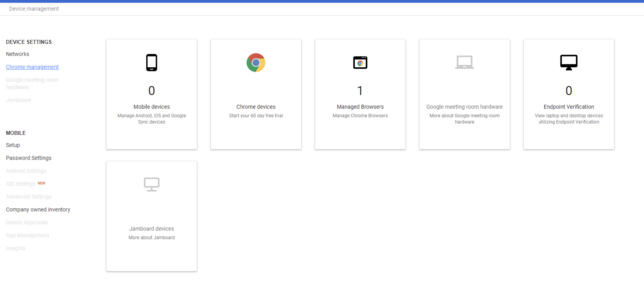Click the Device management page title

34,9
